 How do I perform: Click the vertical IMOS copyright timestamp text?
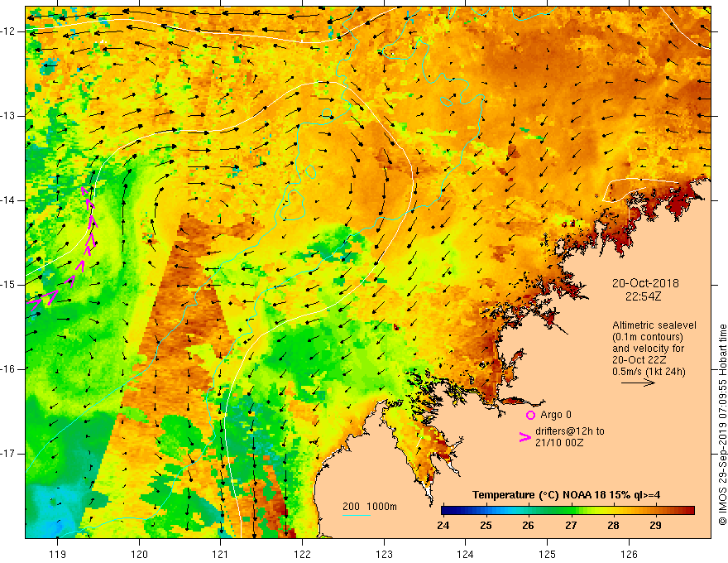(x=722, y=425)
